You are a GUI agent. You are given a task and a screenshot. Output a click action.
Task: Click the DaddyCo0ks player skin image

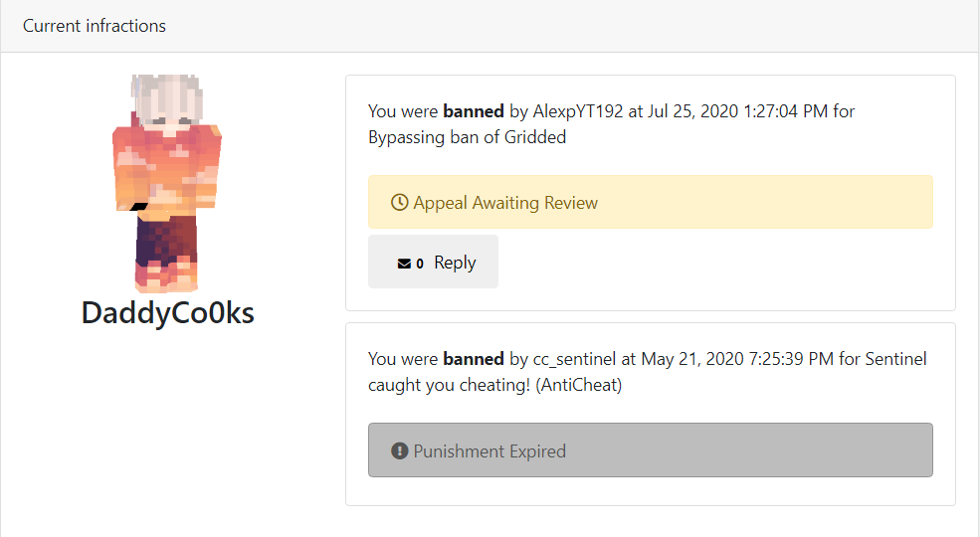pos(167,184)
